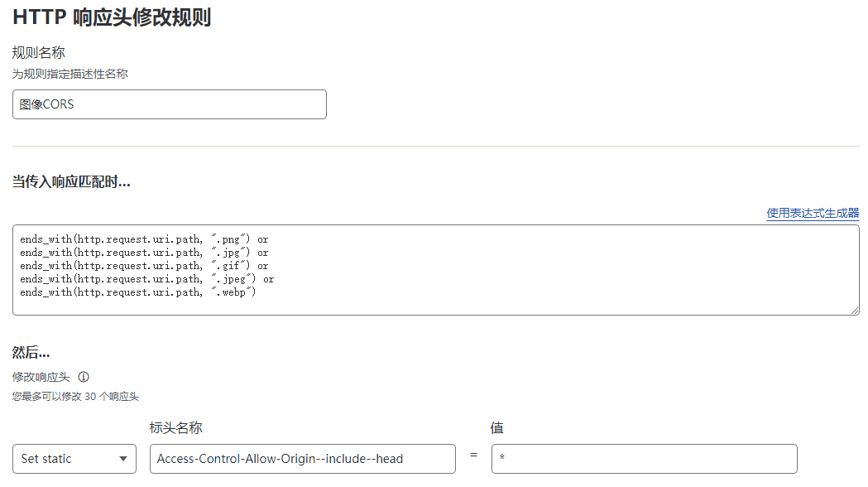Screen dimensions: 868x487
Task: Open the Set static dropdown
Action: [x=74, y=459]
